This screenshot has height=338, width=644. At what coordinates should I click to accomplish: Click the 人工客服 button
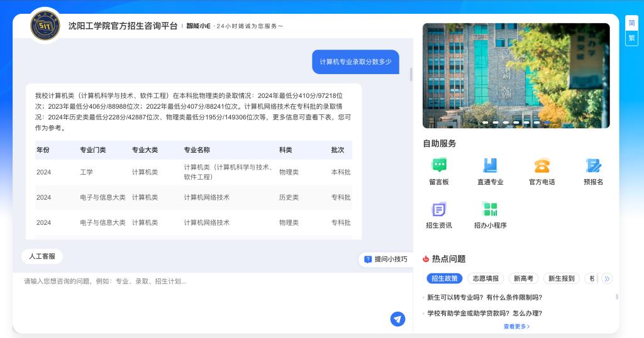click(42, 256)
